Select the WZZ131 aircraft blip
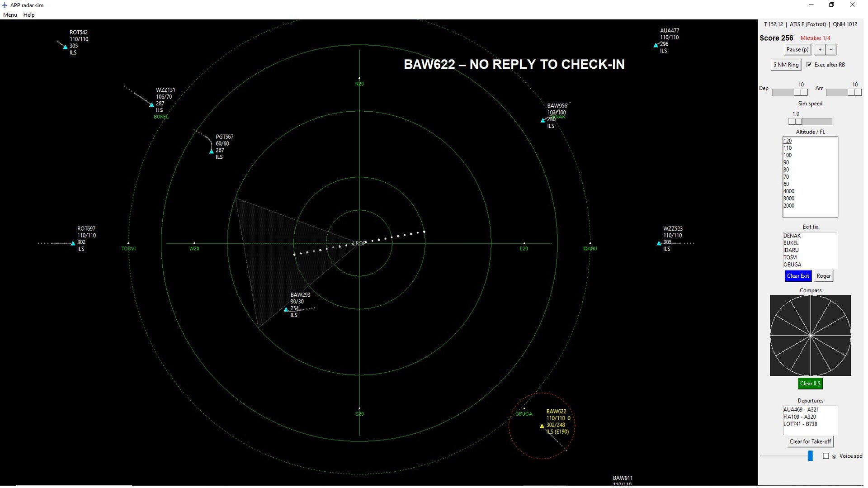Viewport: 868px width, 488px height. (151, 104)
